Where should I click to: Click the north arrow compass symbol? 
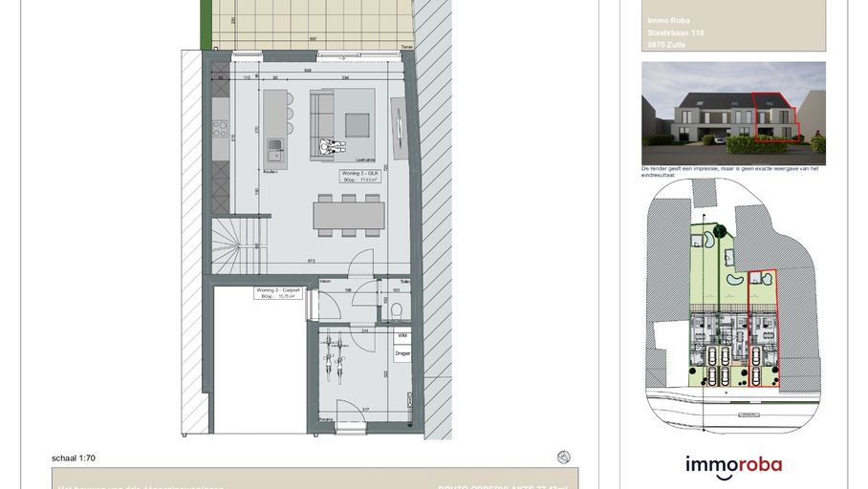coord(564,457)
